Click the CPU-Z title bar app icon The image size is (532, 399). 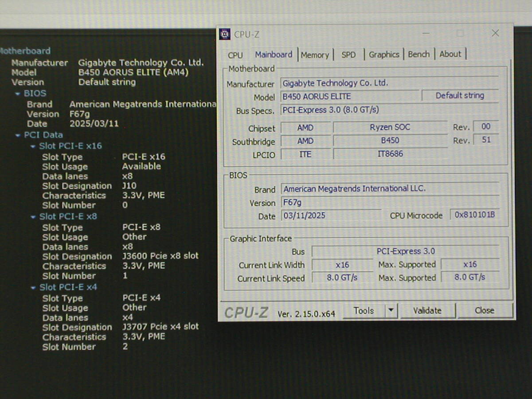click(225, 34)
